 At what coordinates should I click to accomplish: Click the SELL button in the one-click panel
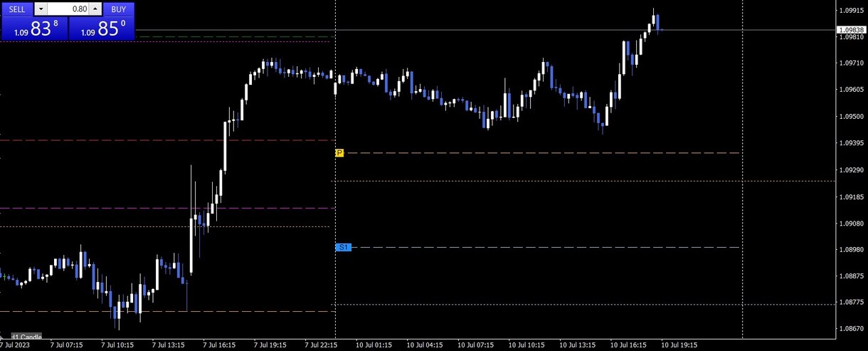[x=17, y=9]
